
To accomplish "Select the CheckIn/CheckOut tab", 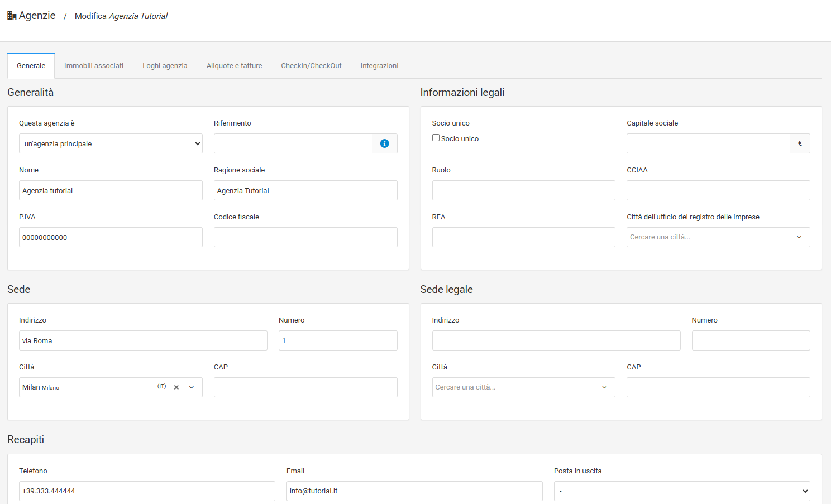I will tap(311, 66).
